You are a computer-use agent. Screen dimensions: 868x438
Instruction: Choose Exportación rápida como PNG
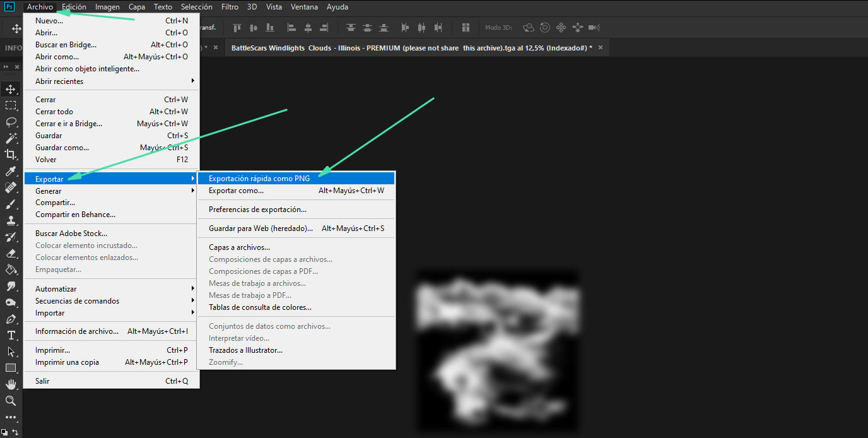click(x=296, y=179)
